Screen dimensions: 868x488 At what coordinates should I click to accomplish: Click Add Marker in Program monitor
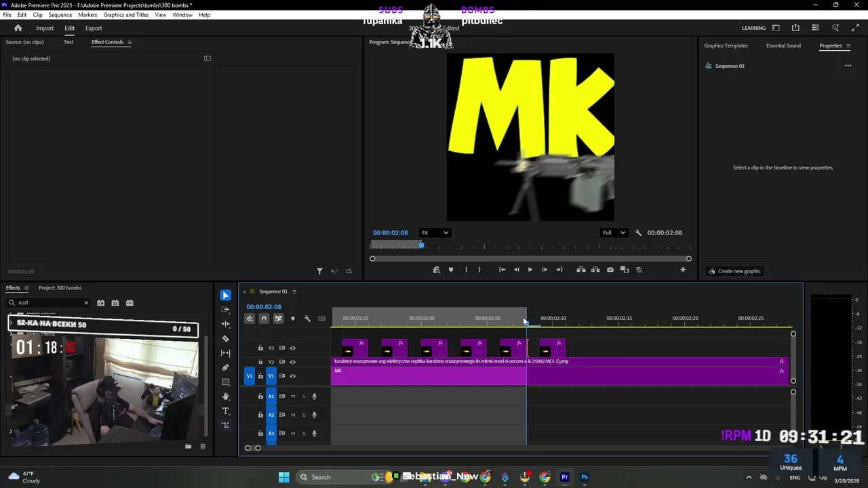(451, 270)
